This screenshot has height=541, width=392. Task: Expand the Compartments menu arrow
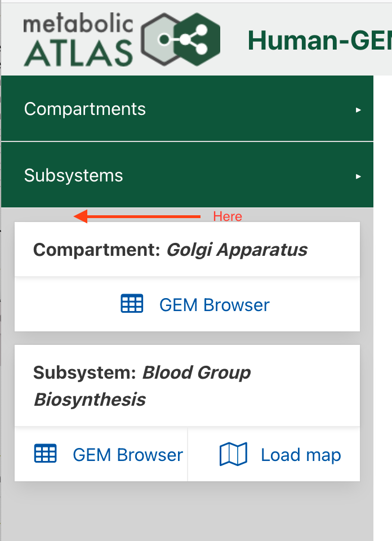[x=359, y=110]
